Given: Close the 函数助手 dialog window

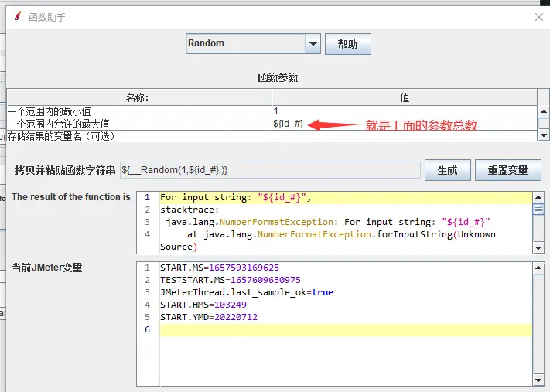Looking at the screenshot, I should point(539,16).
